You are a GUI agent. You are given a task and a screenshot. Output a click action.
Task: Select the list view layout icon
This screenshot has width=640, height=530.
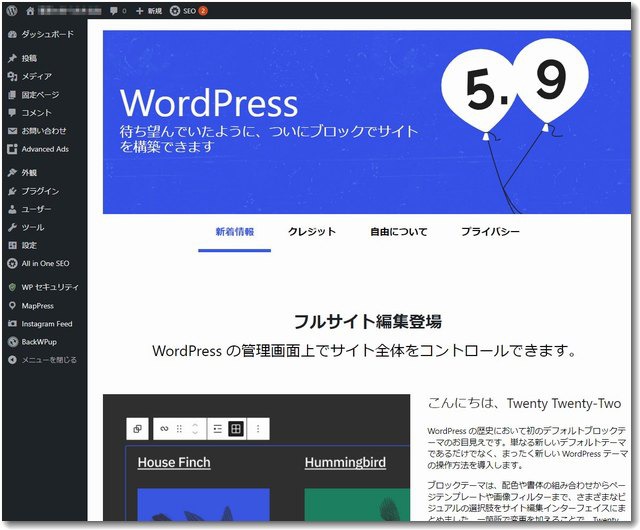pyautogui.click(x=218, y=429)
